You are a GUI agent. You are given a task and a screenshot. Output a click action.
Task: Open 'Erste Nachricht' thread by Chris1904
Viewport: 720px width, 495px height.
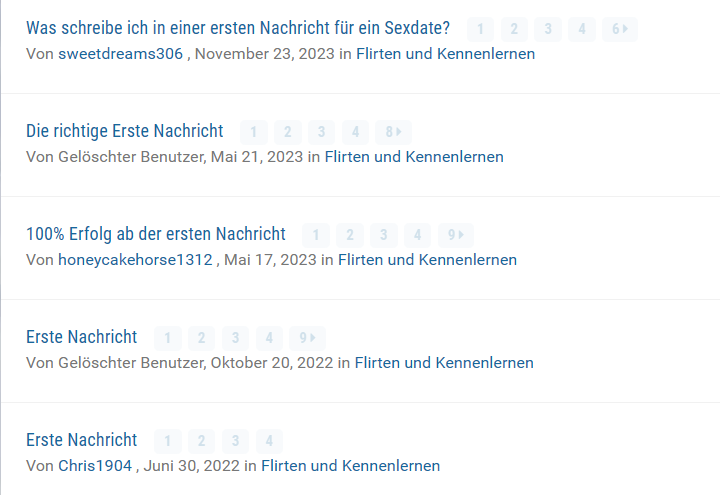82,440
